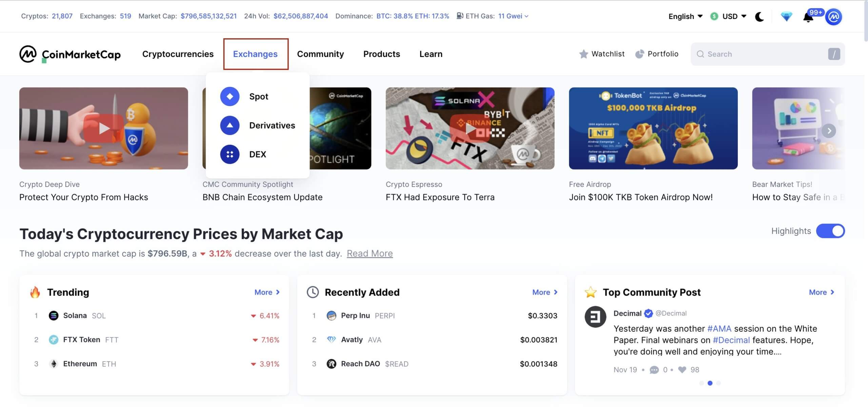This screenshot has width=868, height=416.
Task: Go to third community post dot
Action: click(718, 383)
